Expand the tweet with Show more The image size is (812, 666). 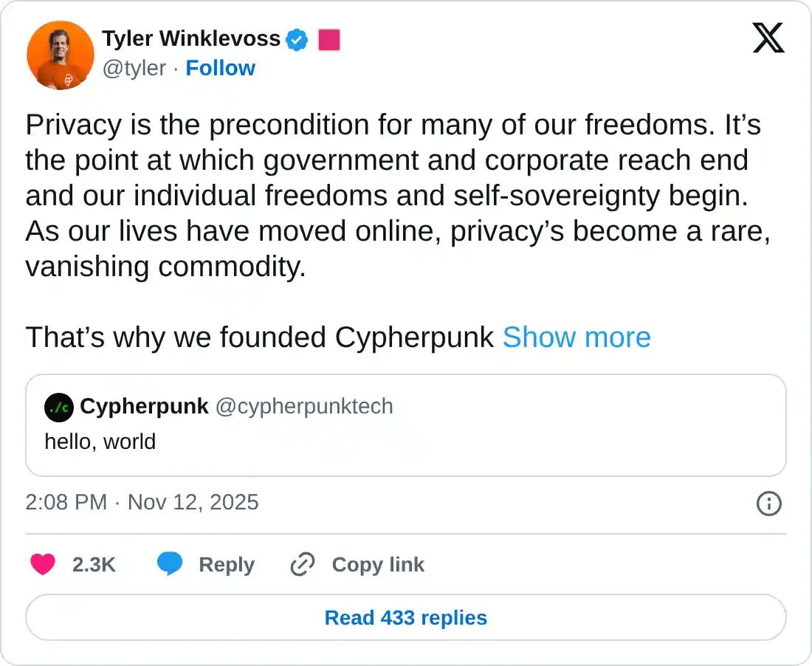pyautogui.click(x=577, y=337)
